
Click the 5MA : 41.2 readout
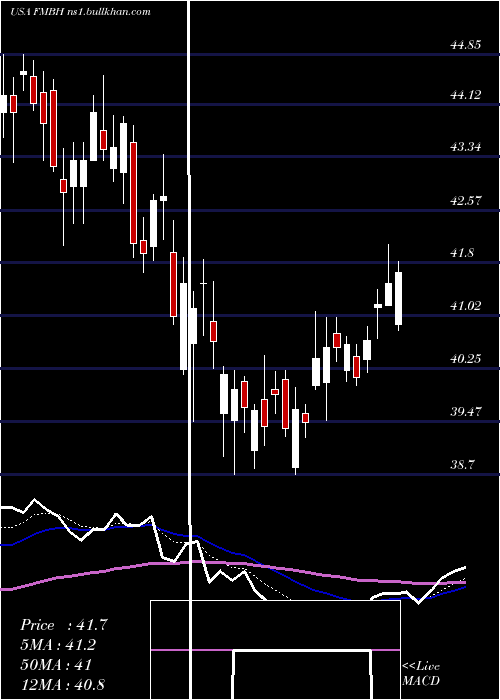pyautogui.click(x=58, y=645)
